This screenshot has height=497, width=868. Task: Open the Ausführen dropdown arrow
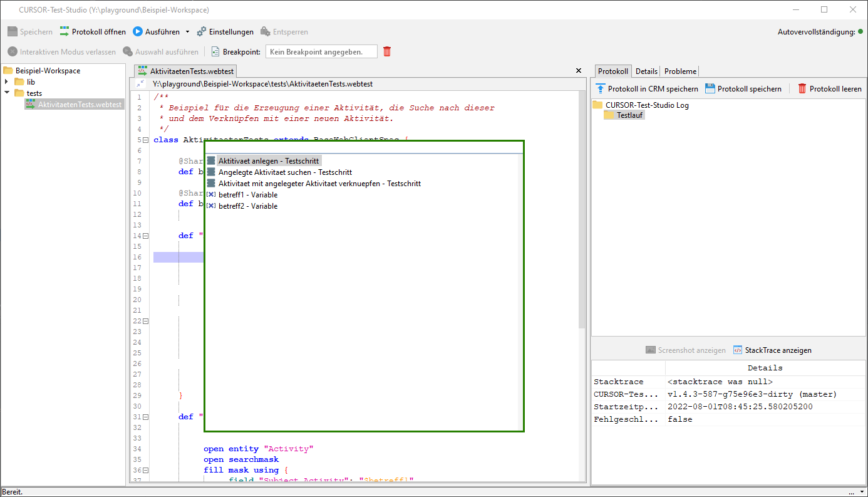pos(187,32)
